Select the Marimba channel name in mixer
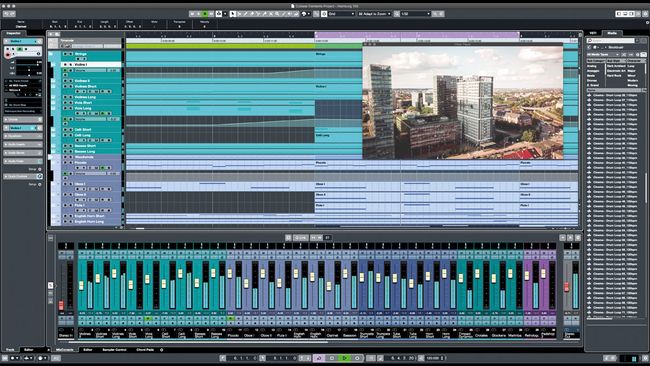Viewport: 650px width, 366px height. point(514,335)
